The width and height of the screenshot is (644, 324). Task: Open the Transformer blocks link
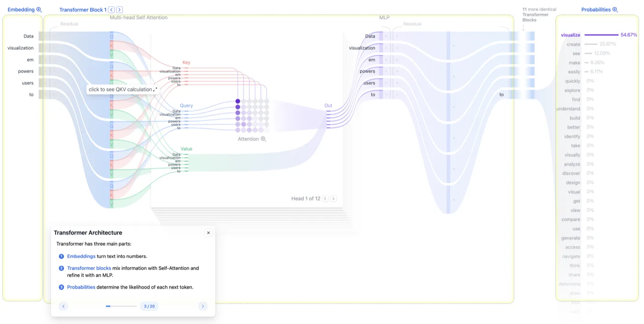(89, 268)
